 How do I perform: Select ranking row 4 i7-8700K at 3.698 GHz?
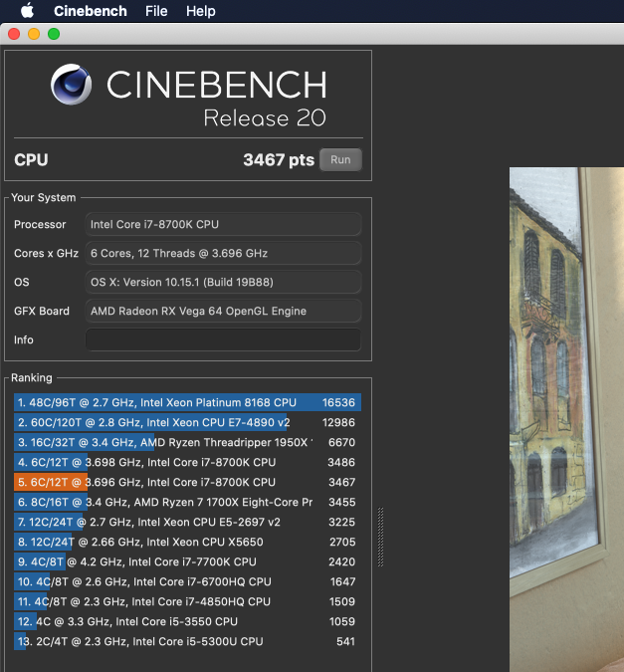click(187, 462)
